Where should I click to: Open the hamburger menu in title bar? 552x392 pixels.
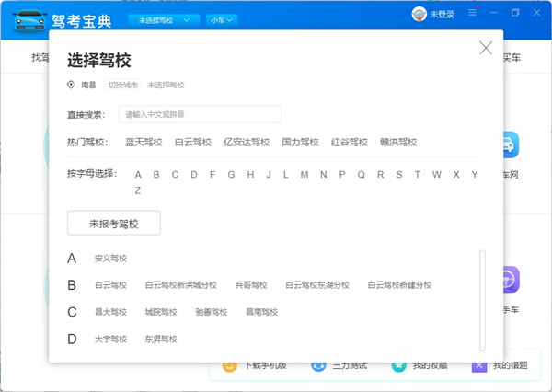point(472,14)
